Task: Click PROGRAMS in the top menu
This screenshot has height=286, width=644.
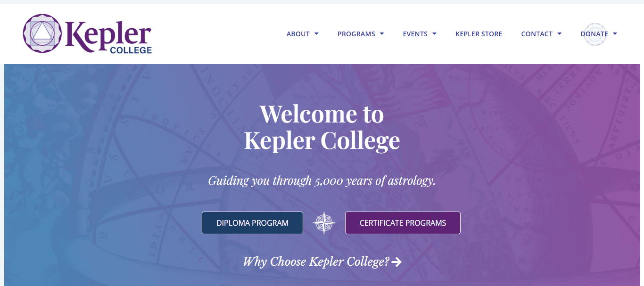Action: 356,34
